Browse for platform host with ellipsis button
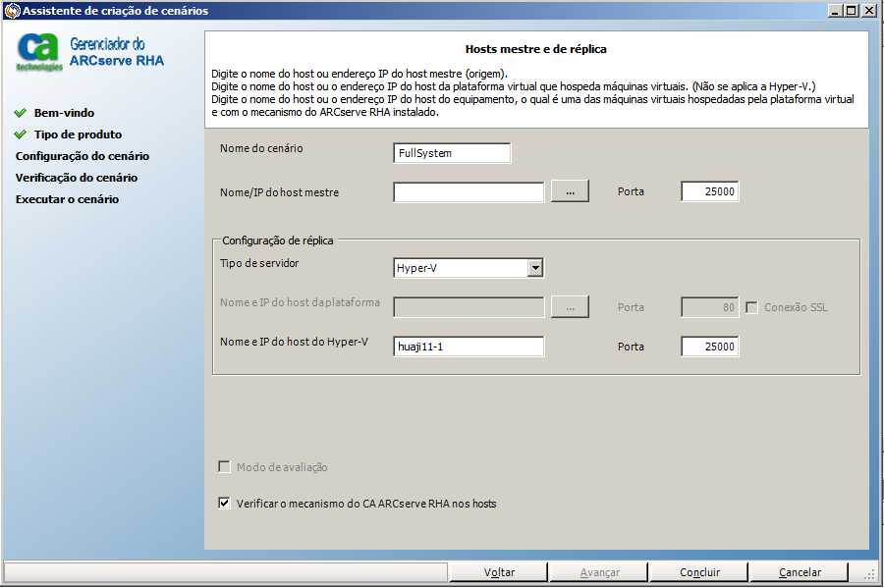The image size is (884, 588). click(570, 307)
